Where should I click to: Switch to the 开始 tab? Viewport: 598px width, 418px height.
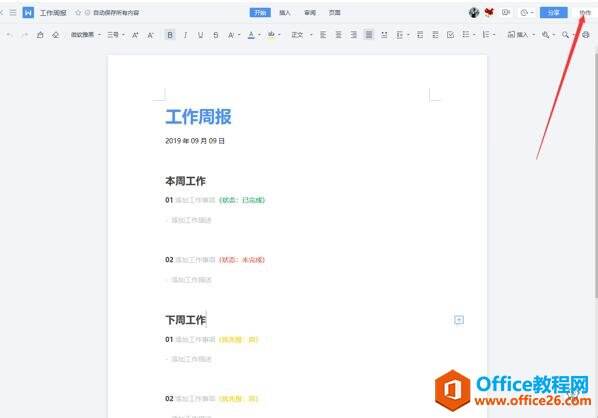[260, 13]
